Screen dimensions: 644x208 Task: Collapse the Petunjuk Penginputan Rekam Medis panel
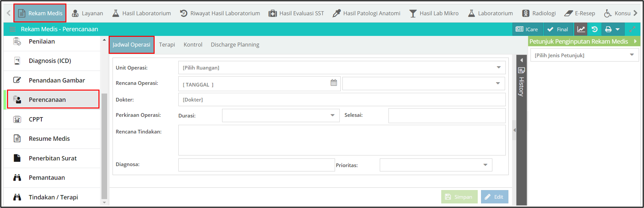point(635,41)
